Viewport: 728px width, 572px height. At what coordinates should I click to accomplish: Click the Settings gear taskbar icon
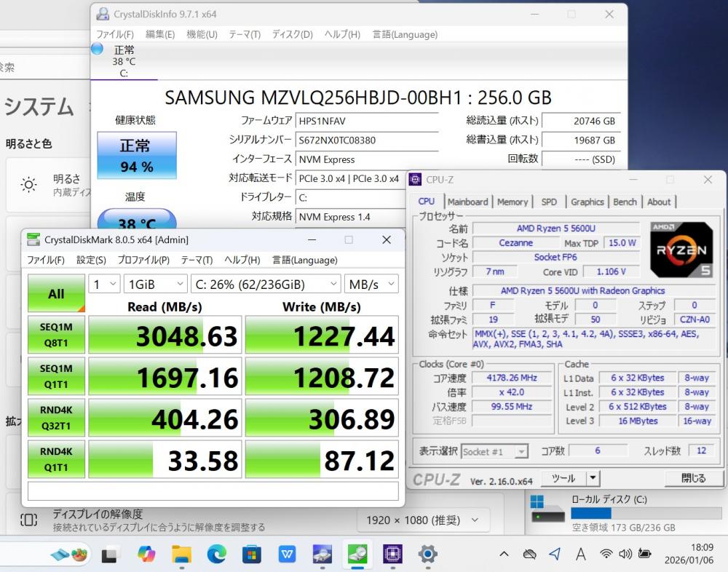(427, 555)
